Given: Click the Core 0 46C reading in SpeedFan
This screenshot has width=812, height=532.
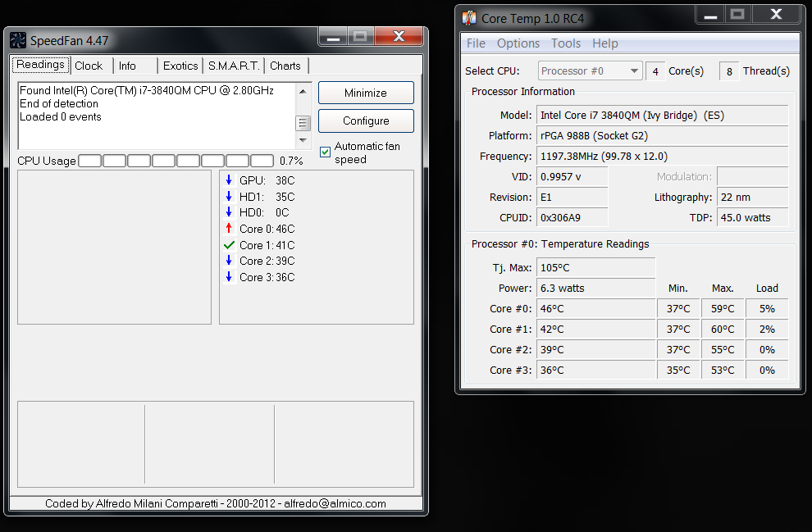Looking at the screenshot, I should coord(267,229).
